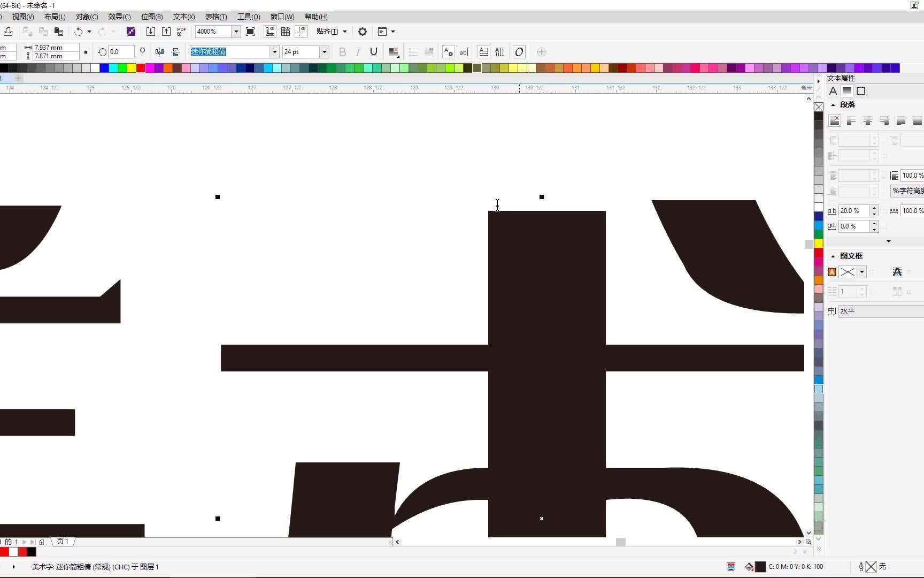Screen dimensions: 924x578
Task: Right align paragraph in docker
Action: pos(884,120)
